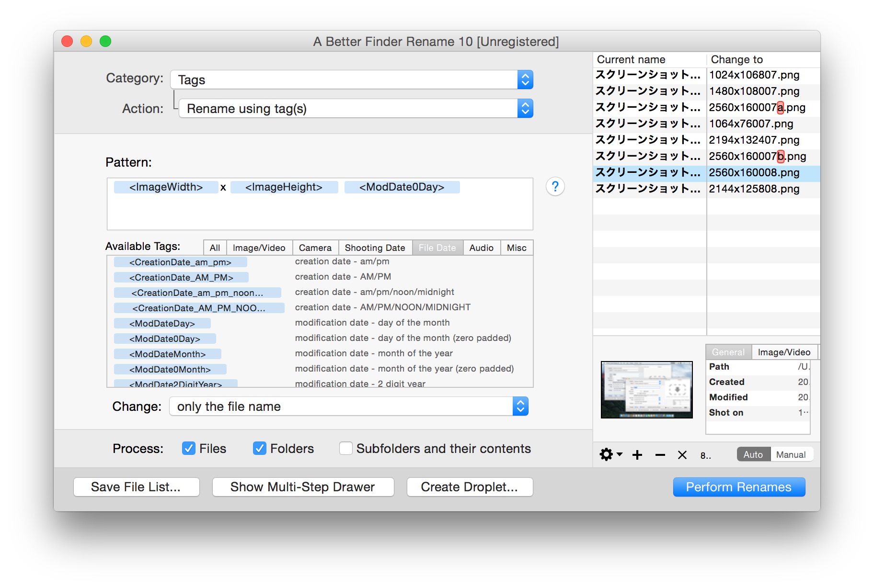
Task: Switch preview mode to Manual
Action: (x=791, y=454)
